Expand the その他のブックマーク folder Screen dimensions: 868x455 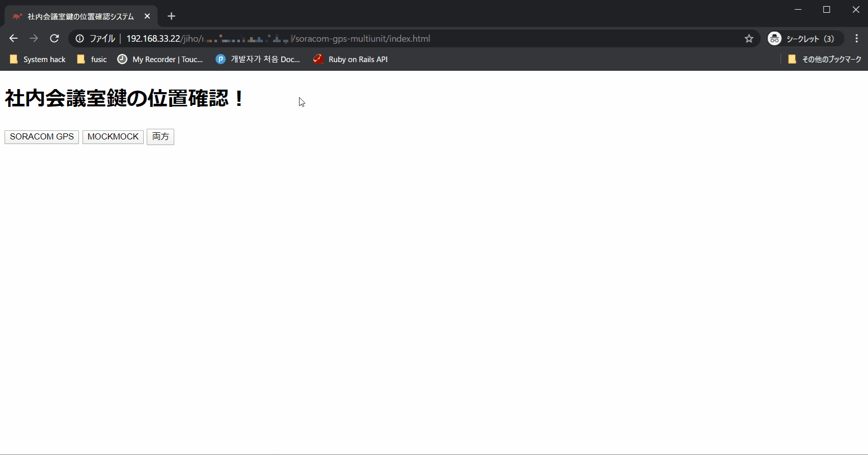(x=824, y=60)
